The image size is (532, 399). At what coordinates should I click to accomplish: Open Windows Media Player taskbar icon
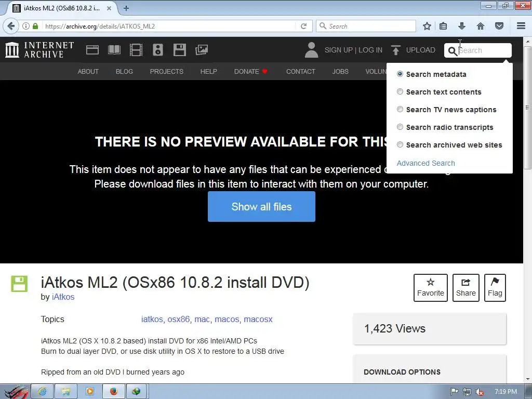point(89,392)
